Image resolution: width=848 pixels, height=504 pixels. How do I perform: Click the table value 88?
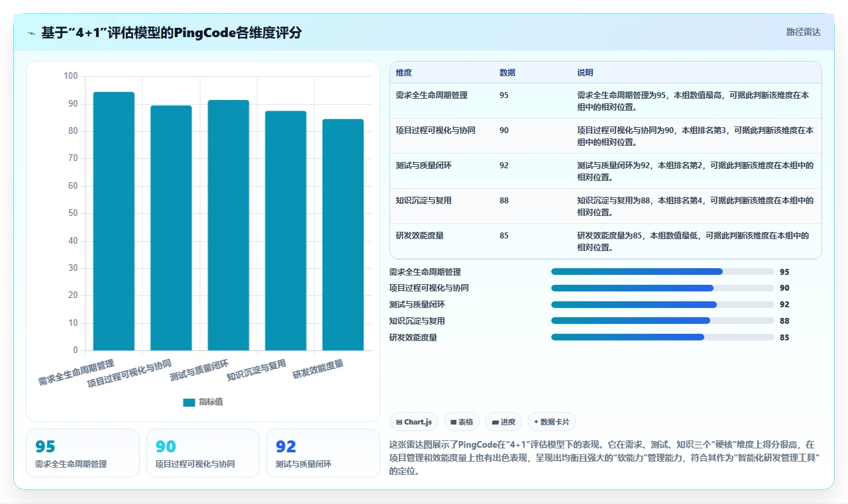[504, 201]
